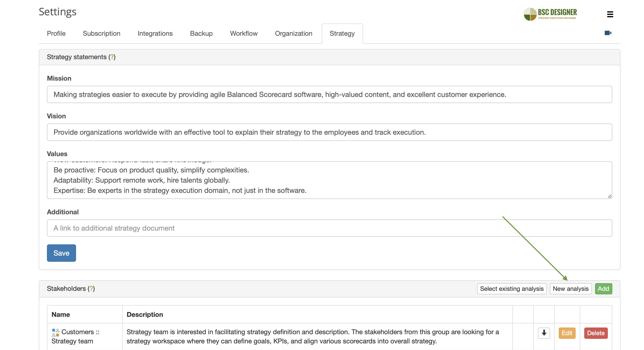Screen dimensions: 644x350
Task: Click the video camera tutorial icon
Action: (608, 33)
